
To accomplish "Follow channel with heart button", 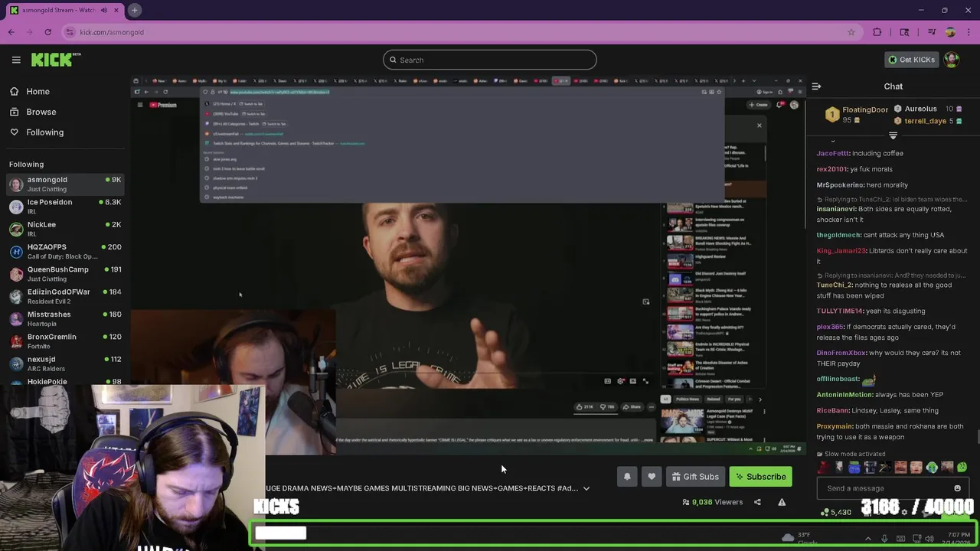I will (x=652, y=477).
